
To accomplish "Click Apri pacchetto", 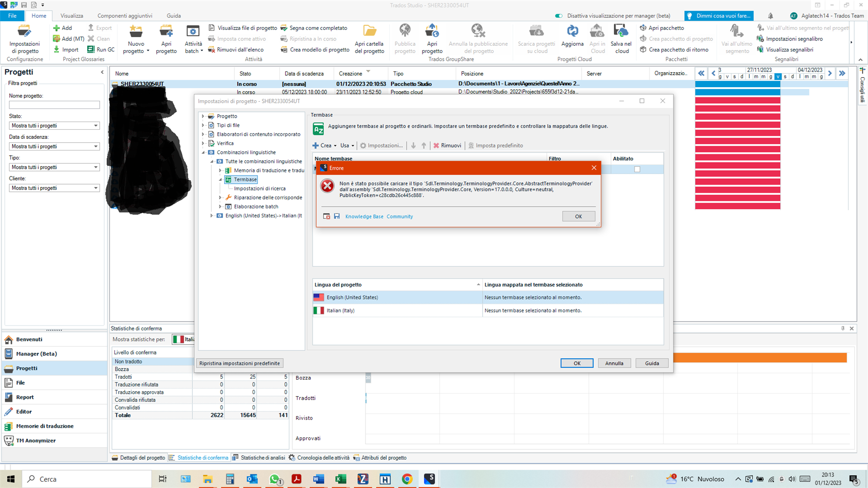I will (x=662, y=28).
